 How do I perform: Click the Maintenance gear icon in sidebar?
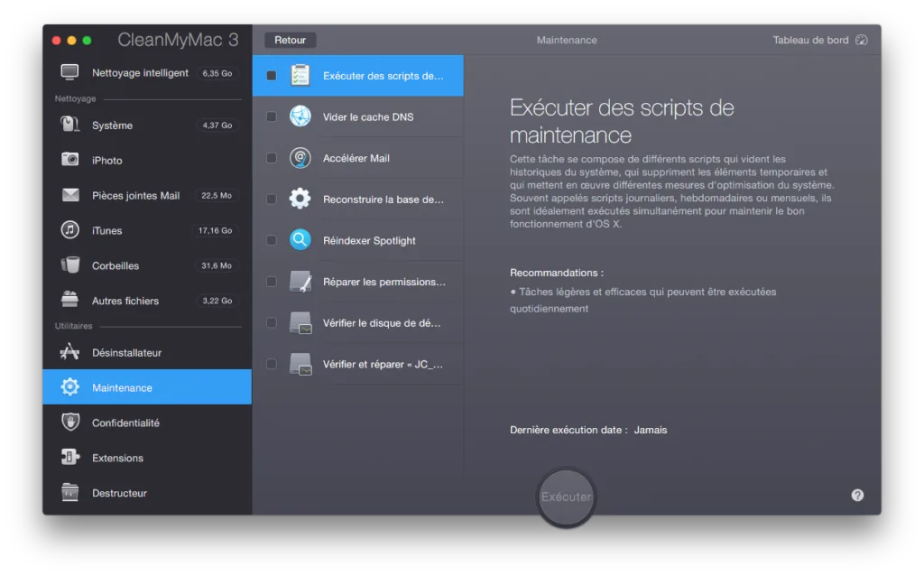coord(69,386)
